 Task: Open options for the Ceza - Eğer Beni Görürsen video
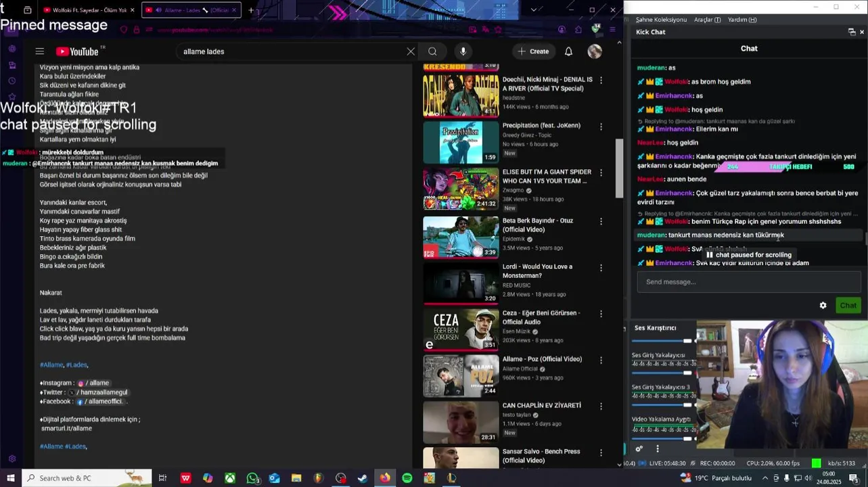pos(601,315)
